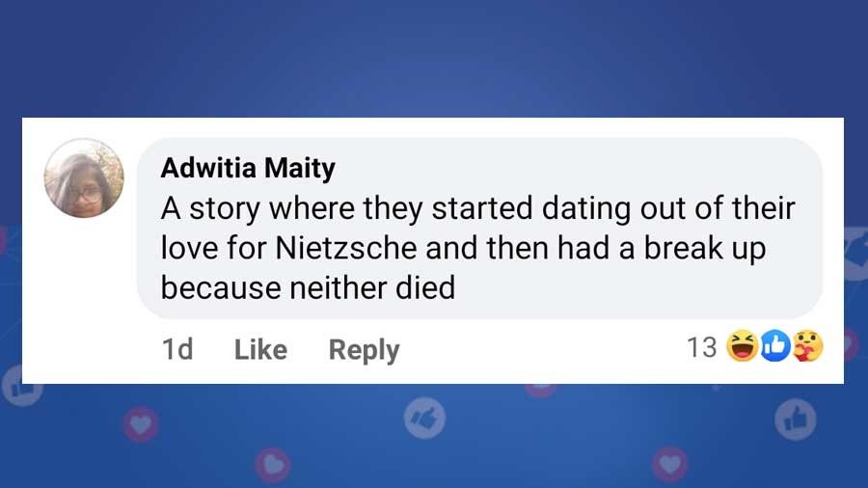View the 13 reactions count
868x488 pixels.
tap(701, 347)
